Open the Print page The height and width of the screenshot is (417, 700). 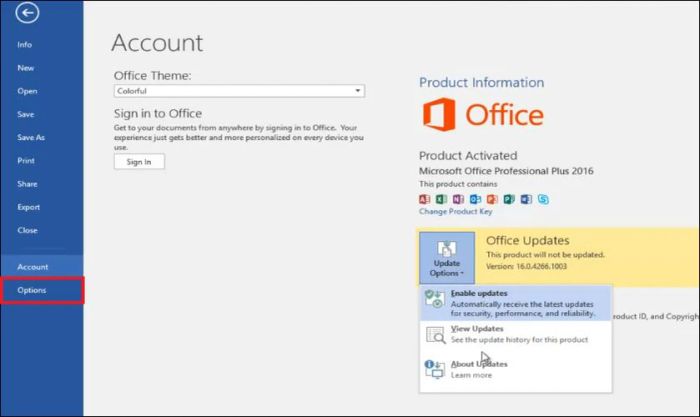point(26,161)
